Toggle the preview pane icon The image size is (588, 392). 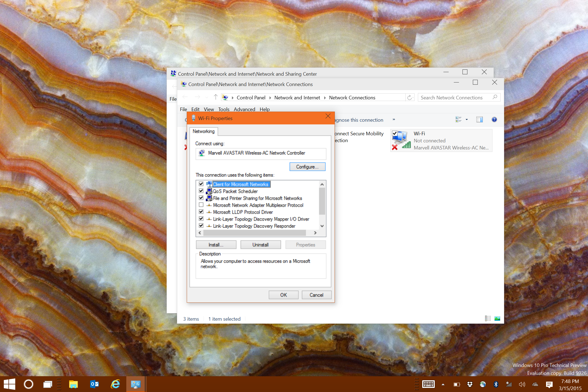(x=480, y=120)
